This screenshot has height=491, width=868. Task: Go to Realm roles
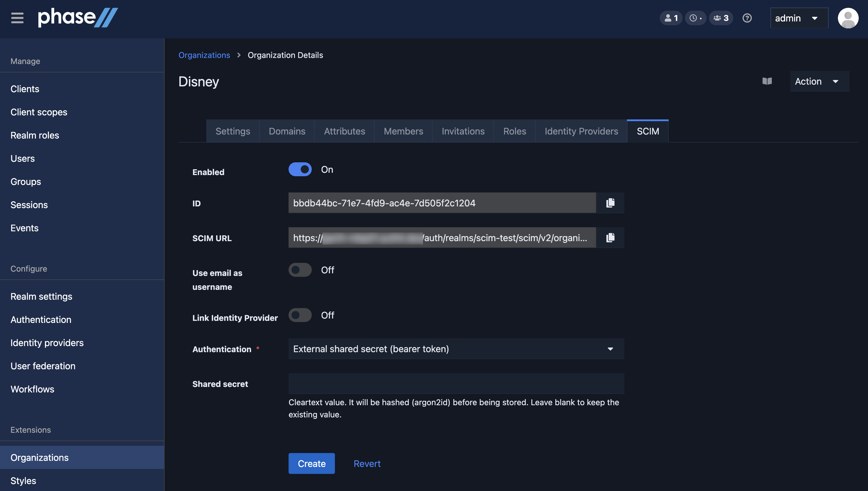point(82,135)
